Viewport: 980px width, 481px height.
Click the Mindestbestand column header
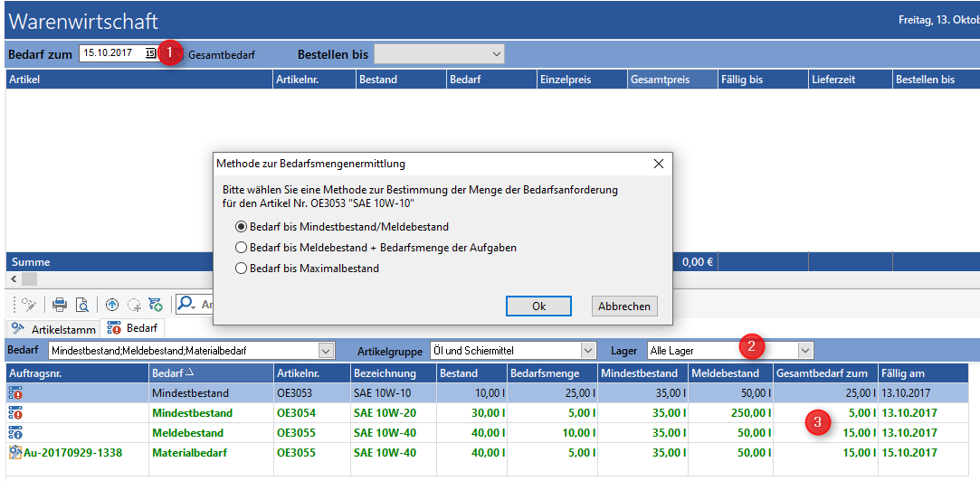(643, 373)
